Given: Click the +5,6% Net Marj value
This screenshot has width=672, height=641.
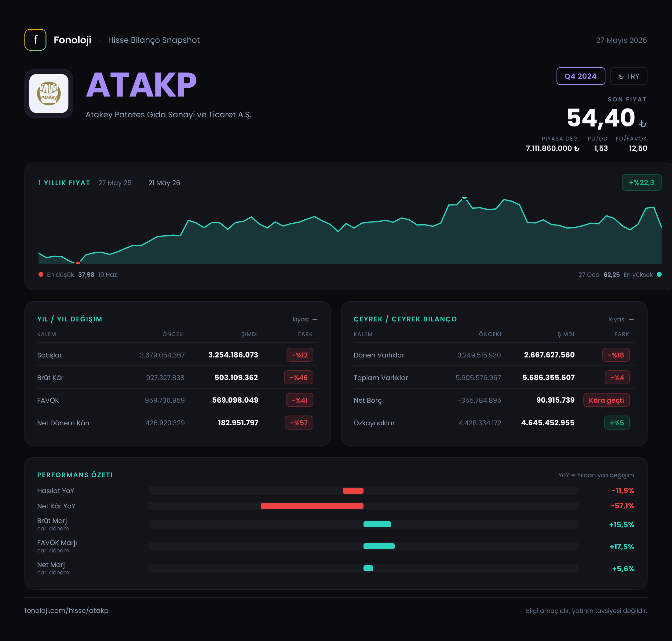Looking at the screenshot, I should coord(623,569).
